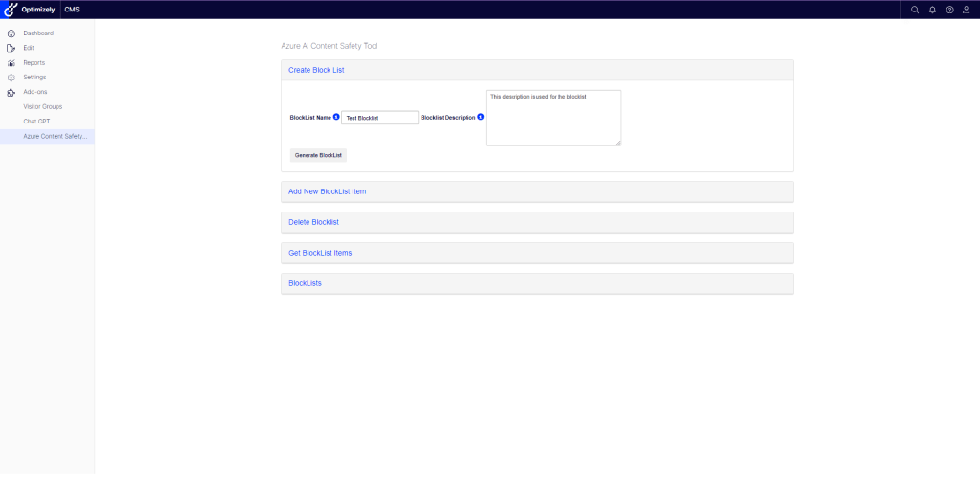
Task: Click the Optimizely logo icon
Action: pyautogui.click(x=11, y=10)
